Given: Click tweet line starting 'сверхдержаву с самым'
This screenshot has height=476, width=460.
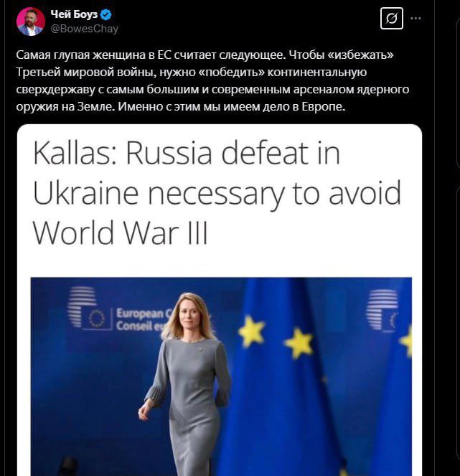Looking at the screenshot, I should [x=212, y=90].
